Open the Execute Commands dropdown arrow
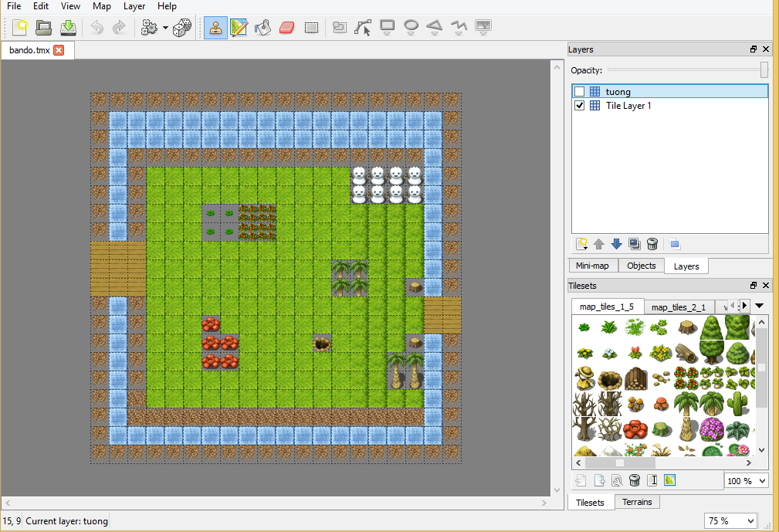779x532 pixels. pyautogui.click(x=164, y=27)
